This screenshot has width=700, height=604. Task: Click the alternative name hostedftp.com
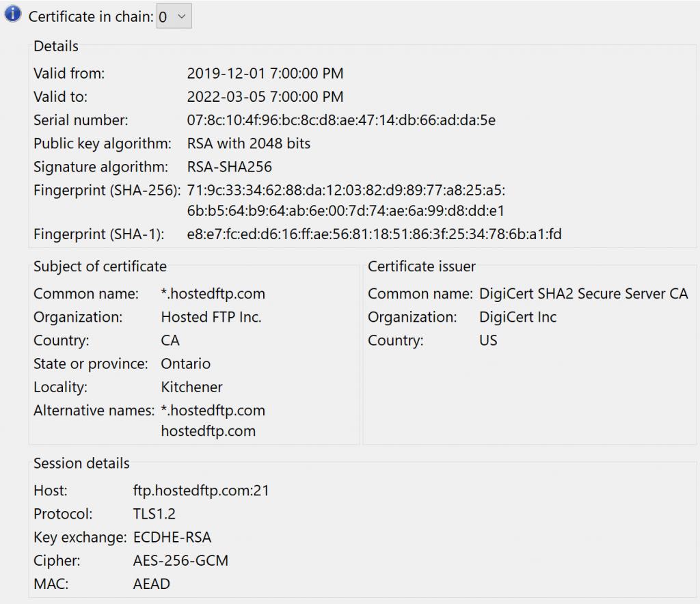208,431
